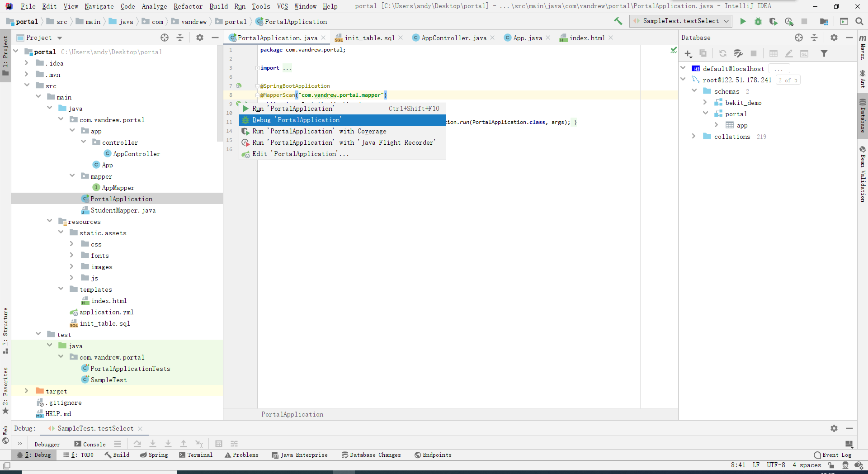Image resolution: width=868 pixels, height=474 pixels.
Task: Collapse all nodes in Project panel
Action: [180, 38]
